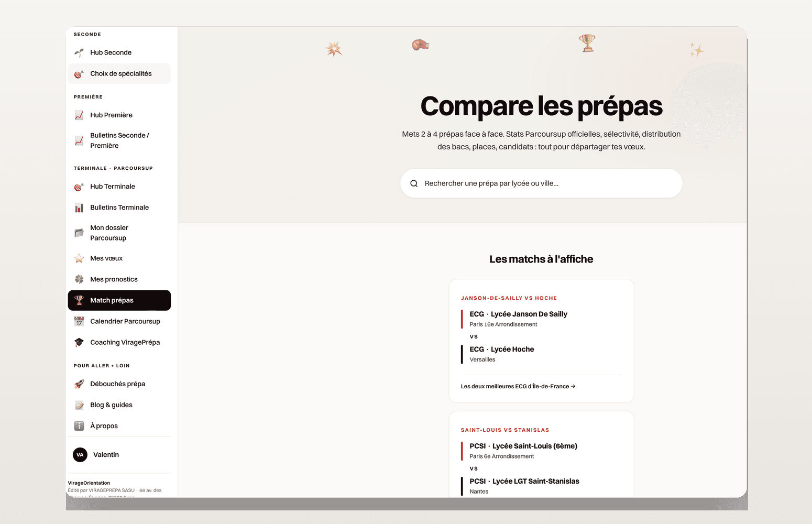
Task: Click the folder icon beside Mon dossier Parcoursup
Action: pyautogui.click(x=79, y=233)
